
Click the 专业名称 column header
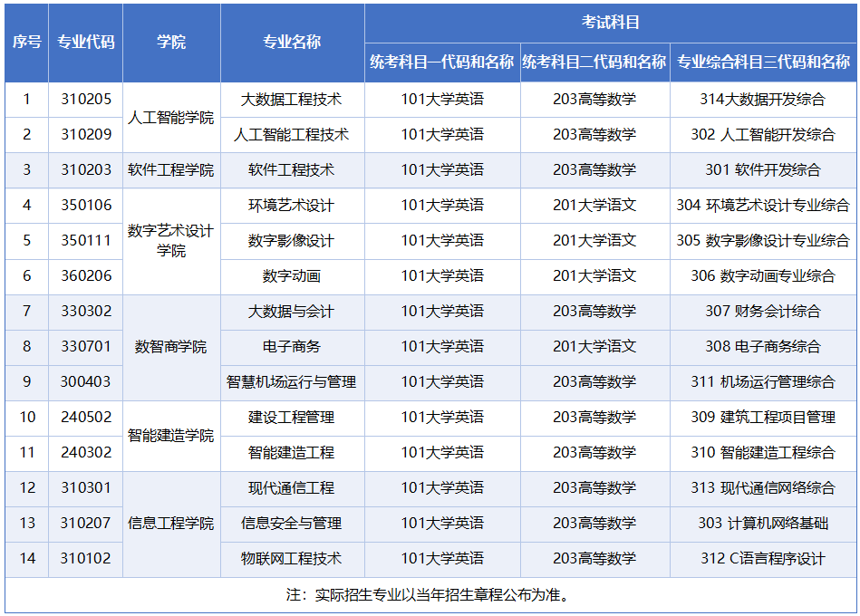pyautogui.click(x=292, y=42)
